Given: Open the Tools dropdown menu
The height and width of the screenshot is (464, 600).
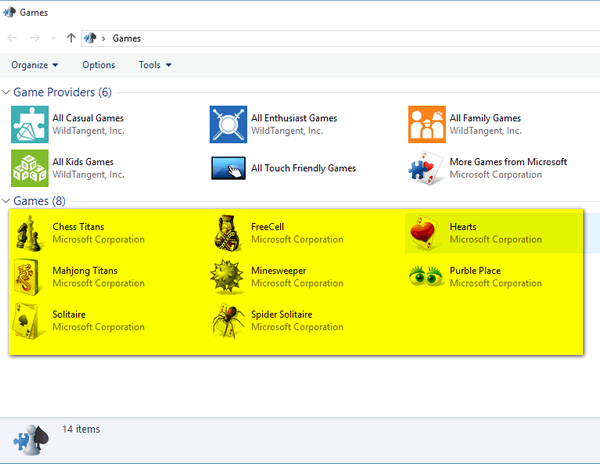Looking at the screenshot, I should tap(155, 65).
